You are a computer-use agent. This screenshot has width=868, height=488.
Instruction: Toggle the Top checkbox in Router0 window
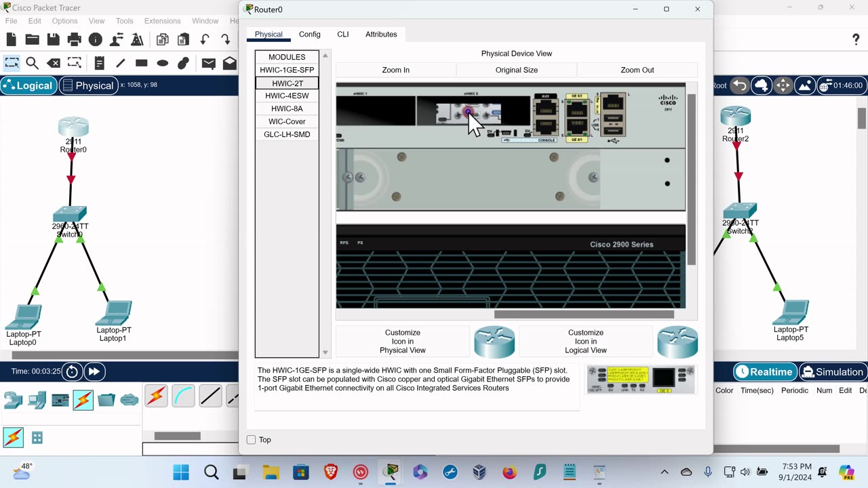coord(251,440)
